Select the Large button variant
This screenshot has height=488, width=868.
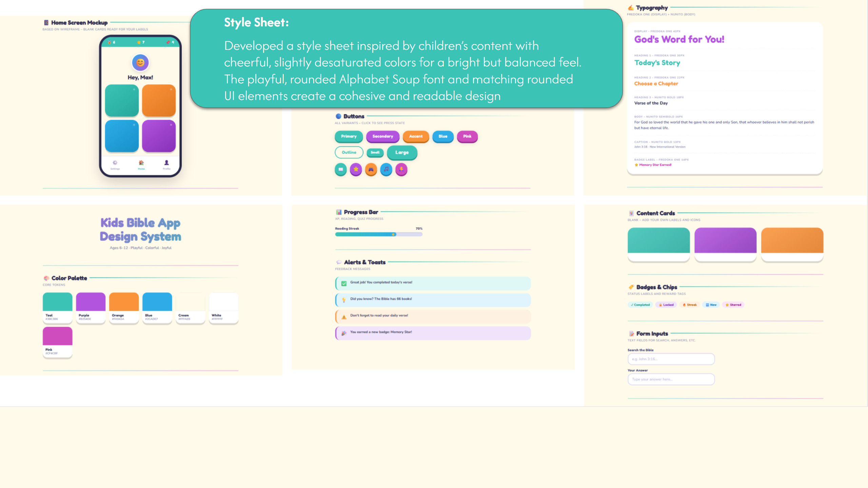pyautogui.click(x=402, y=152)
